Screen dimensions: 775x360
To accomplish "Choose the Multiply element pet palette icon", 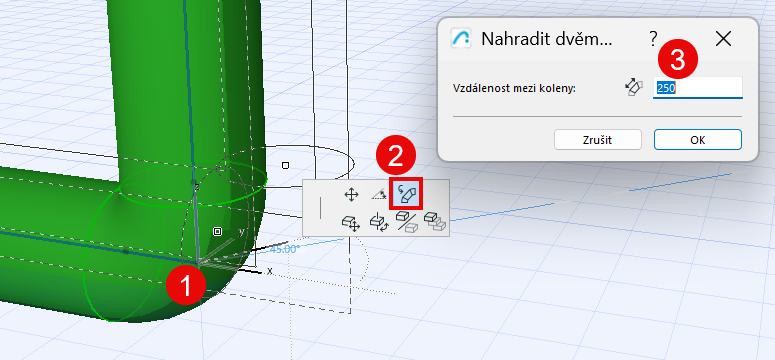I will click(435, 222).
